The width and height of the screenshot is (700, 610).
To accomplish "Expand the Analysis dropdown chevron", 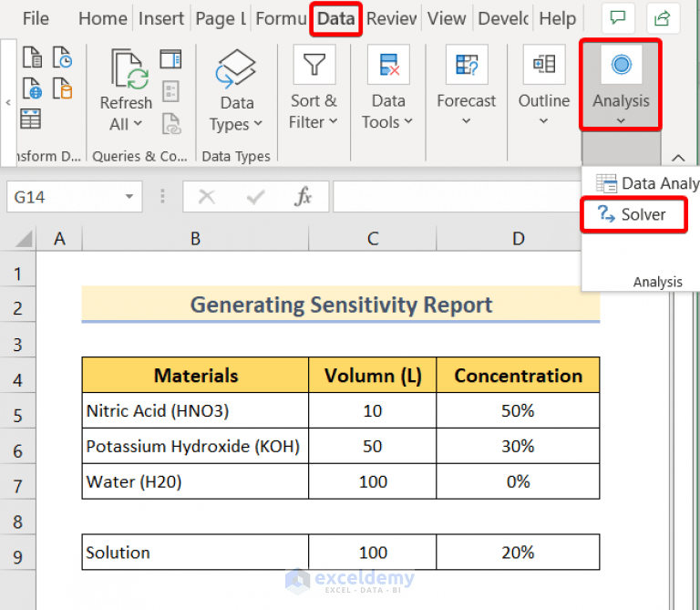I will pyautogui.click(x=621, y=120).
